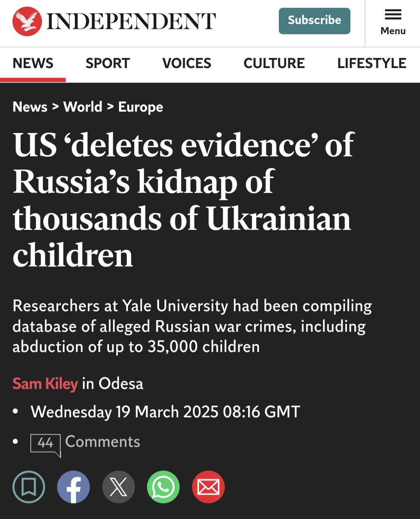Switch to the SPORT section

108,63
